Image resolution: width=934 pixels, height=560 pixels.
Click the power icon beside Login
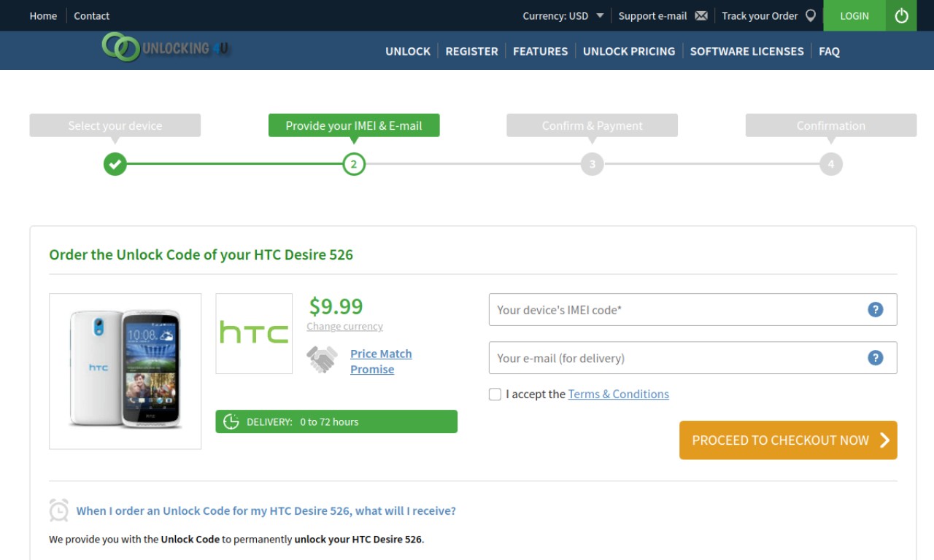pyautogui.click(x=901, y=15)
